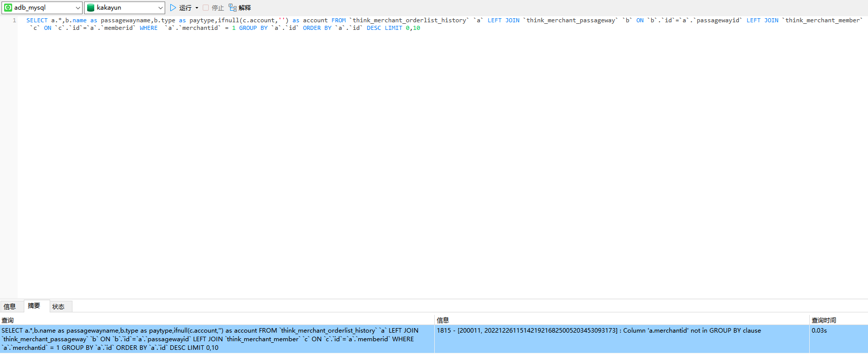Screen dimensions: 868x362
Task: Click the LIMIT keyword in the editor
Action: pyautogui.click(x=393, y=28)
